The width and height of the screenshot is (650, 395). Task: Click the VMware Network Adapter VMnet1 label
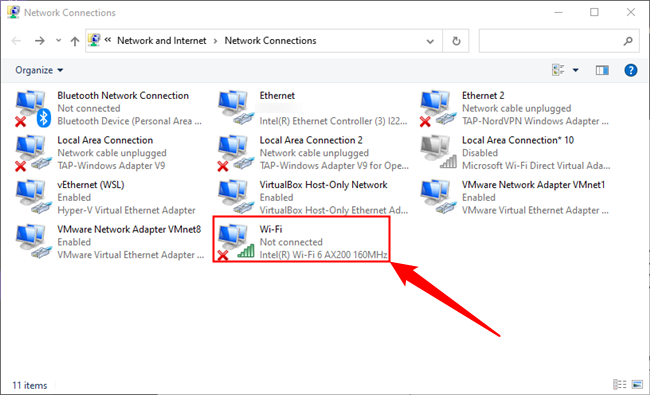click(x=534, y=185)
